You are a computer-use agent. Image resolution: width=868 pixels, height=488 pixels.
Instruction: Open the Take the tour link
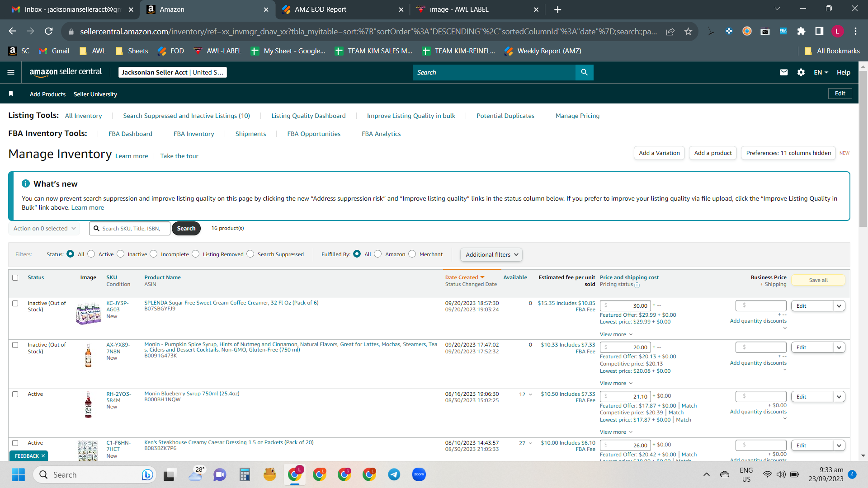pyautogui.click(x=179, y=156)
